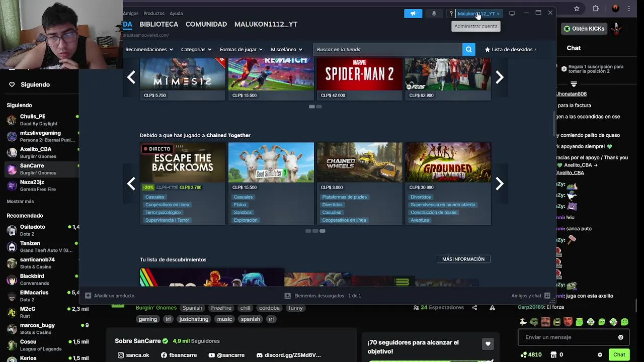Open the browser profile avatar
Viewport: 644px width, 362px height.
coord(615,9)
